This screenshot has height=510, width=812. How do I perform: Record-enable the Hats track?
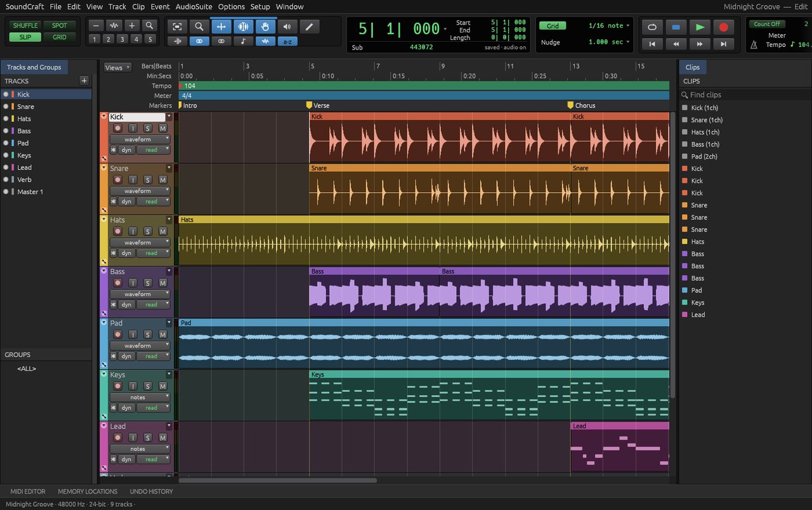click(117, 232)
